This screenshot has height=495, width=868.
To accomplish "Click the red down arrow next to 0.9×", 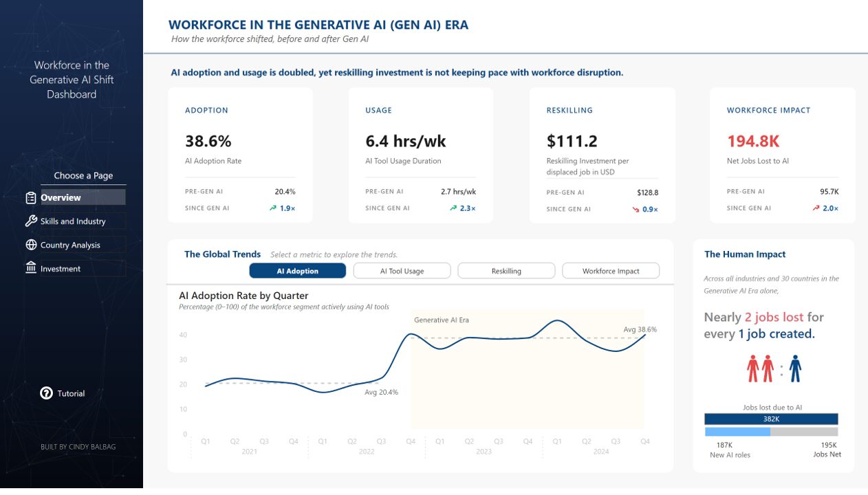I will (634, 209).
